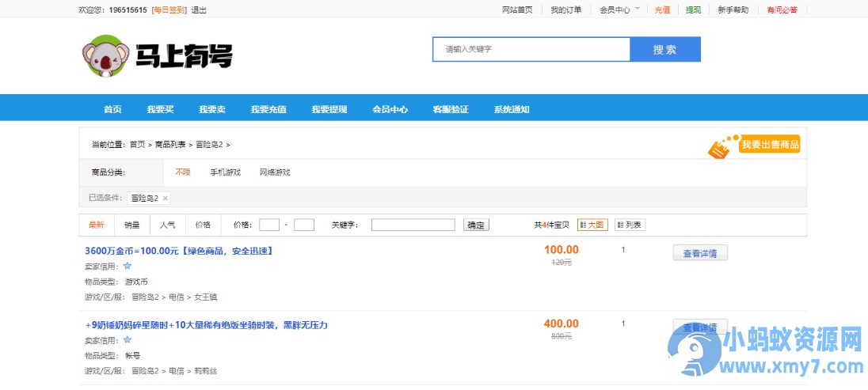This screenshot has width=868, height=390.
Task: Click the 退出 logout link
Action: [199, 10]
